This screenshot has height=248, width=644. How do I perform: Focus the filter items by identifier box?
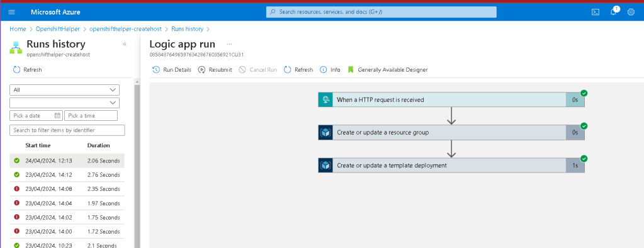click(67, 130)
